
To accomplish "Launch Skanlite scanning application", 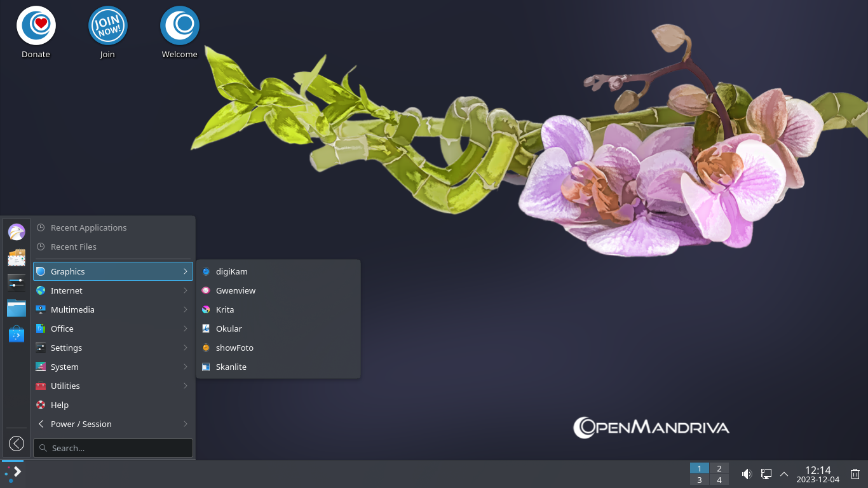I will click(x=278, y=367).
